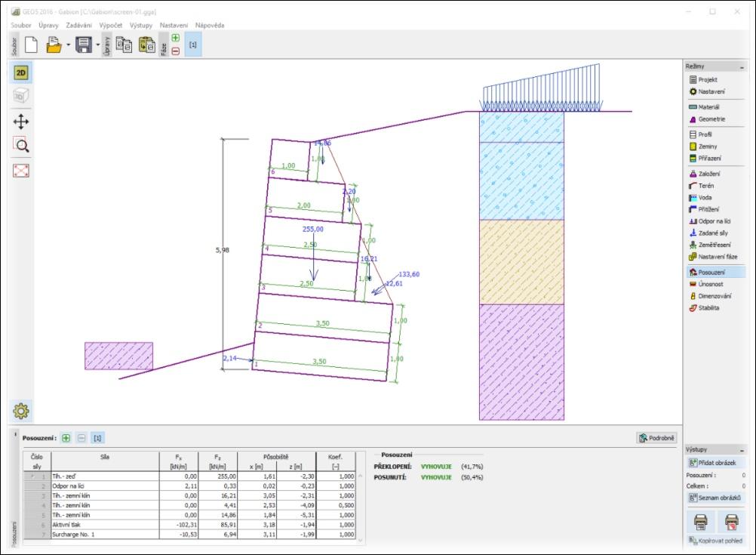Viewport: 756px width, 555px height.
Task: Expand the open file dropdown arrow
Action: tap(68, 45)
